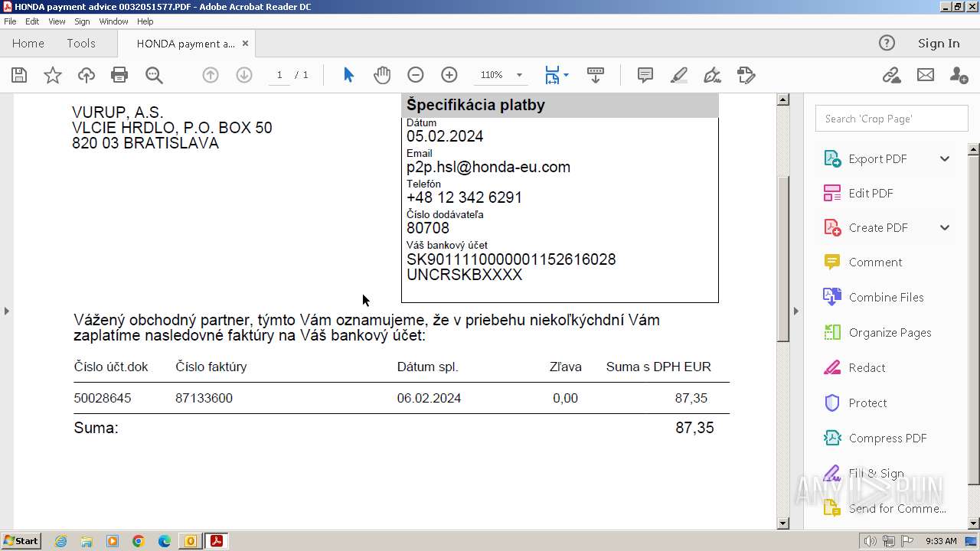The width and height of the screenshot is (980, 551).
Task: Go to next page arrow
Action: 244,75
